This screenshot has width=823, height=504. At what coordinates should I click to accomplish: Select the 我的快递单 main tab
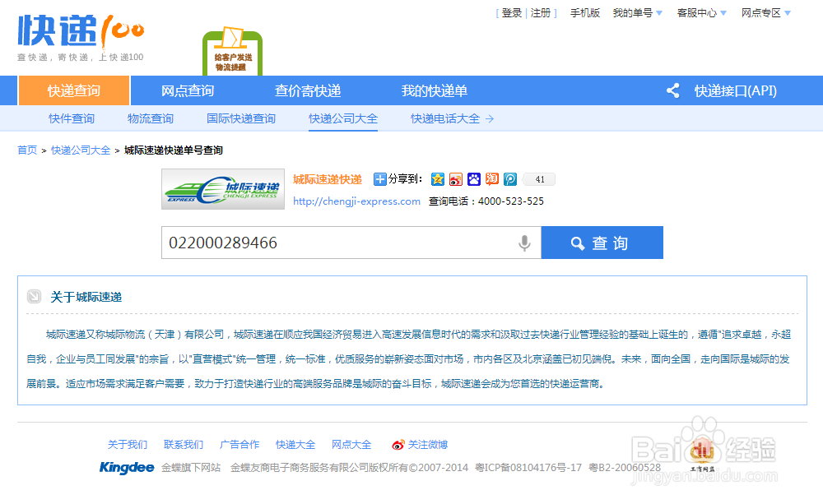tap(434, 90)
